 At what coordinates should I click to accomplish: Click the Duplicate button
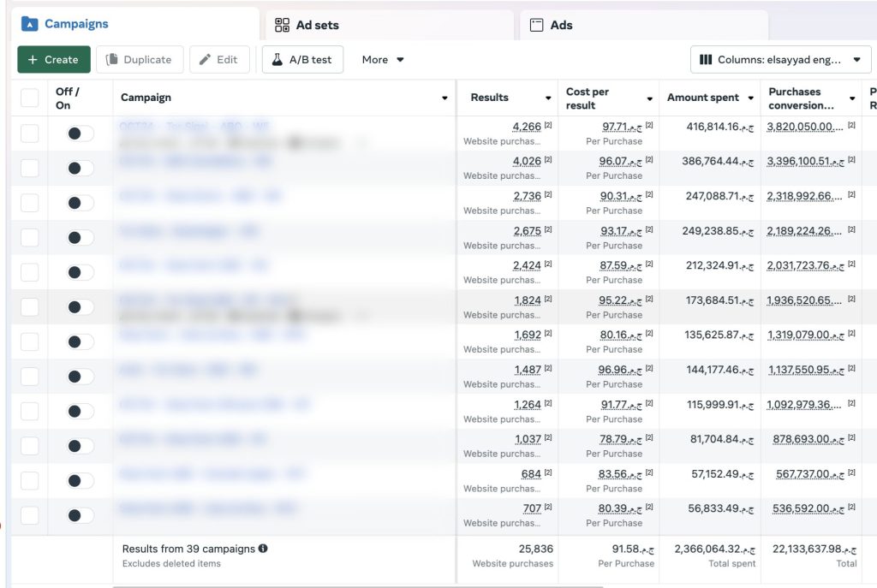[140, 60]
